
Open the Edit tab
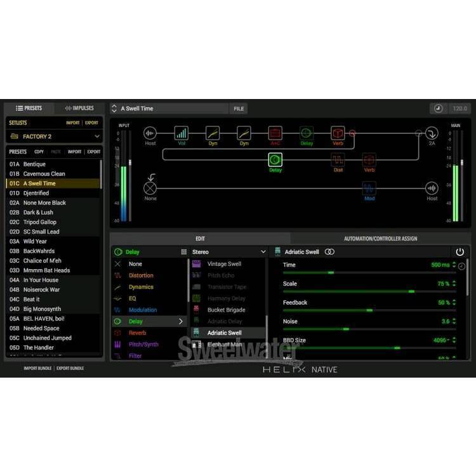click(200, 239)
